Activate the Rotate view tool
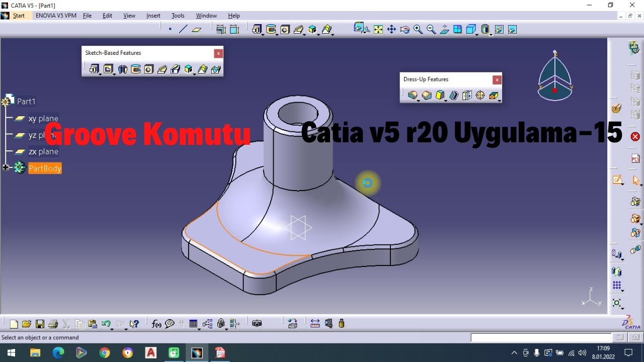Viewport: 644px width, 362px height. 405,30
